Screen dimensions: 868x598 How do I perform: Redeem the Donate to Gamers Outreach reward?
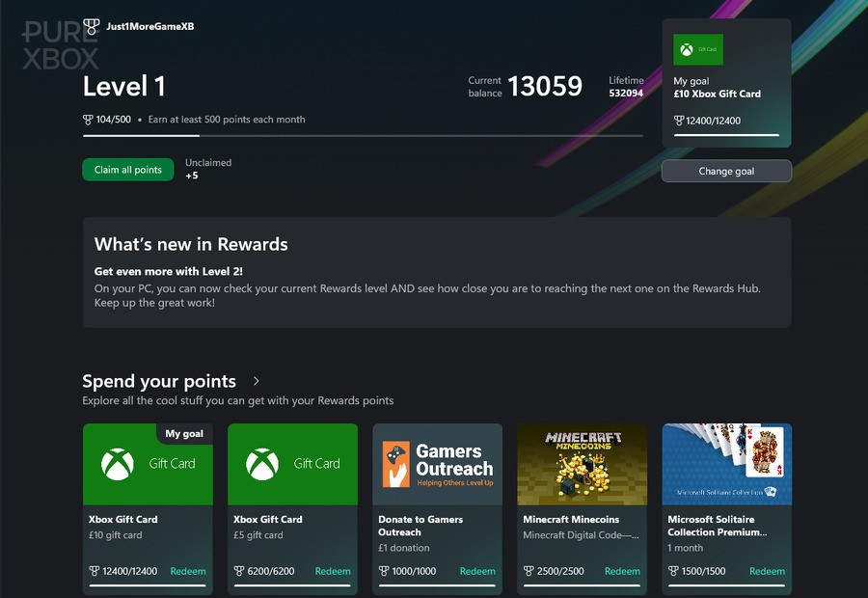click(476, 571)
